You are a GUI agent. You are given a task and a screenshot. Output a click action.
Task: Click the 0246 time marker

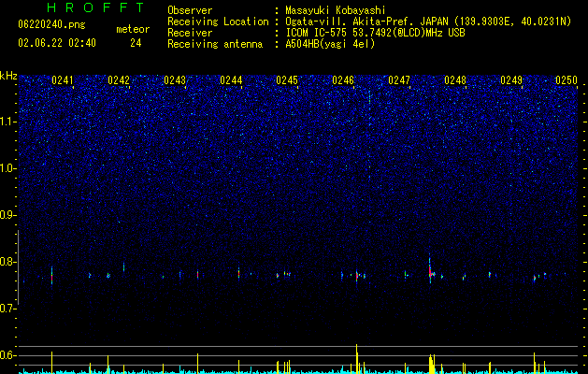[x=343, y=80]
